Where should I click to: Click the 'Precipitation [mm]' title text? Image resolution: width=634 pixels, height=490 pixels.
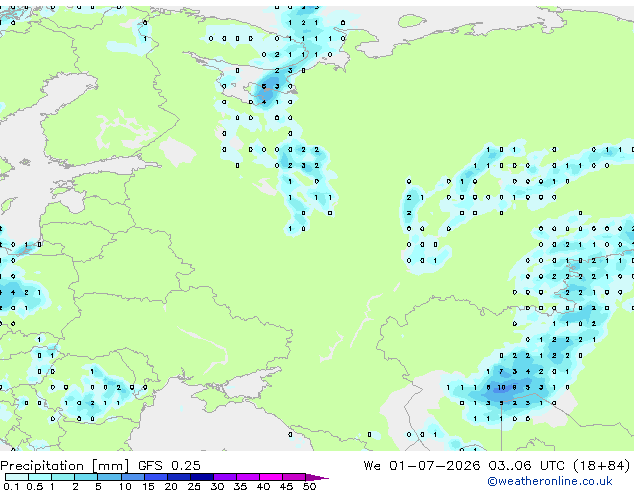(65, 466)
